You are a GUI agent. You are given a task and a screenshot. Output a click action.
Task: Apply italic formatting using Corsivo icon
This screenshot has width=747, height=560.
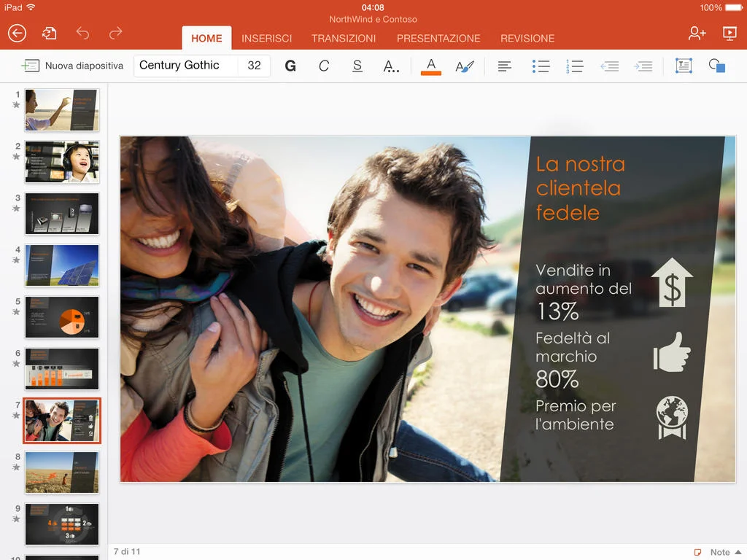pyautogui.click(x=324, y=66)
